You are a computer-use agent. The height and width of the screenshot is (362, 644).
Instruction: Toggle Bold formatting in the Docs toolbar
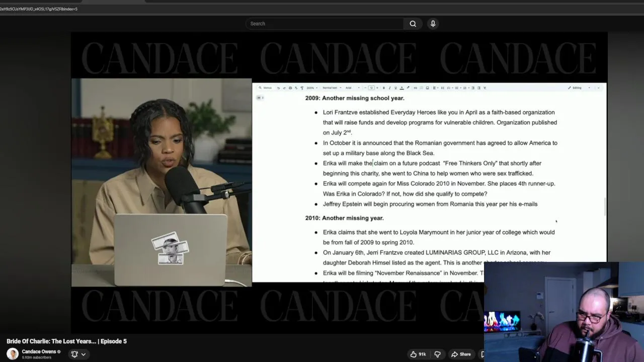(383, 87)
